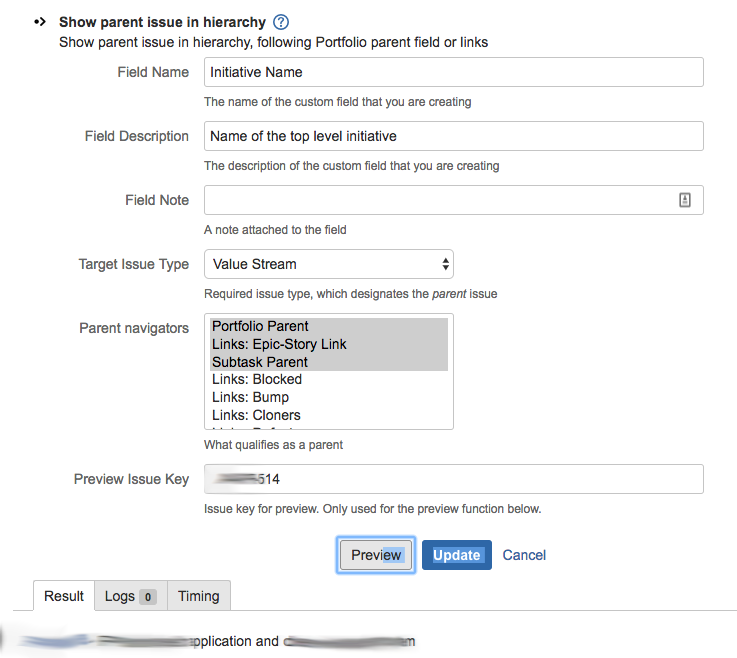Viewport: 737px width, 658px height.
Task: Click the Cancel link
Action: click(524, 555)
